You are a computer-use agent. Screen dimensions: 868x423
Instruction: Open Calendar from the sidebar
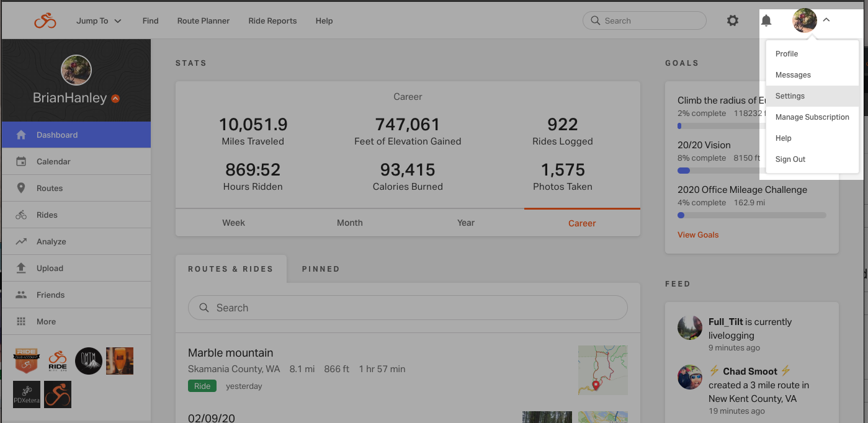tap(76, 161)
